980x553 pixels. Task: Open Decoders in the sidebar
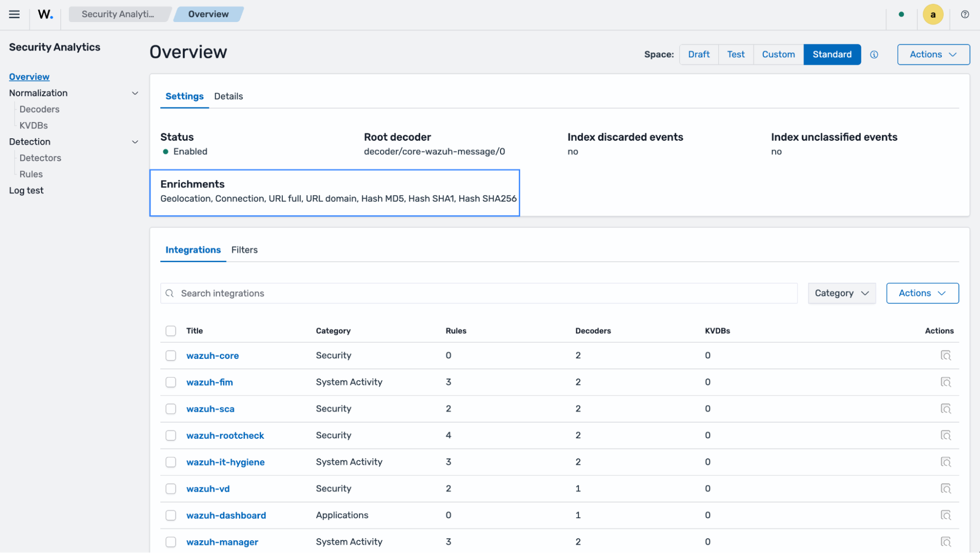pyautogui.click(x=39, y=109)
